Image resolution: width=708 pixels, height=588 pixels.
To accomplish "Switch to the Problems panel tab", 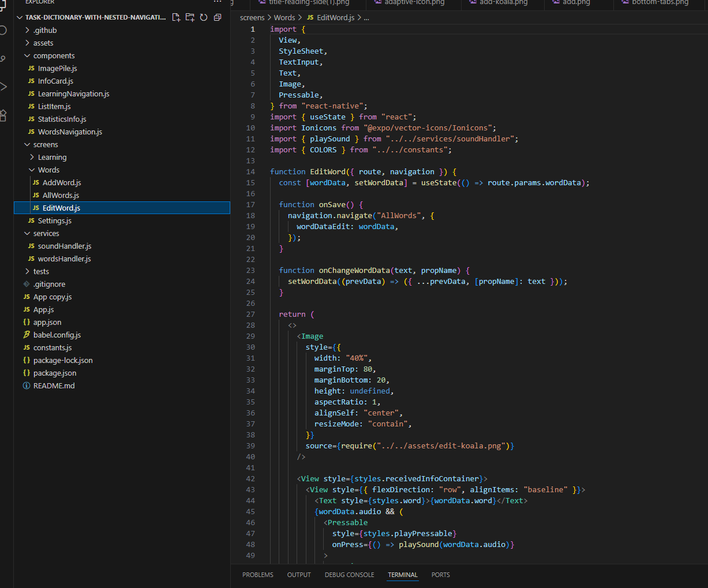I will pyautogui.click(x=258, y=575).
